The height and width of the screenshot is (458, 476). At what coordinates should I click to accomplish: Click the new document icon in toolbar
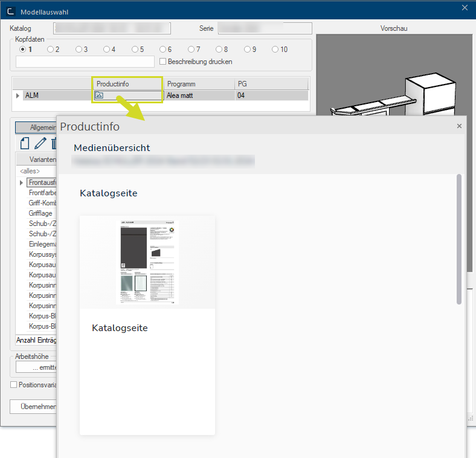tap(25, 143)
